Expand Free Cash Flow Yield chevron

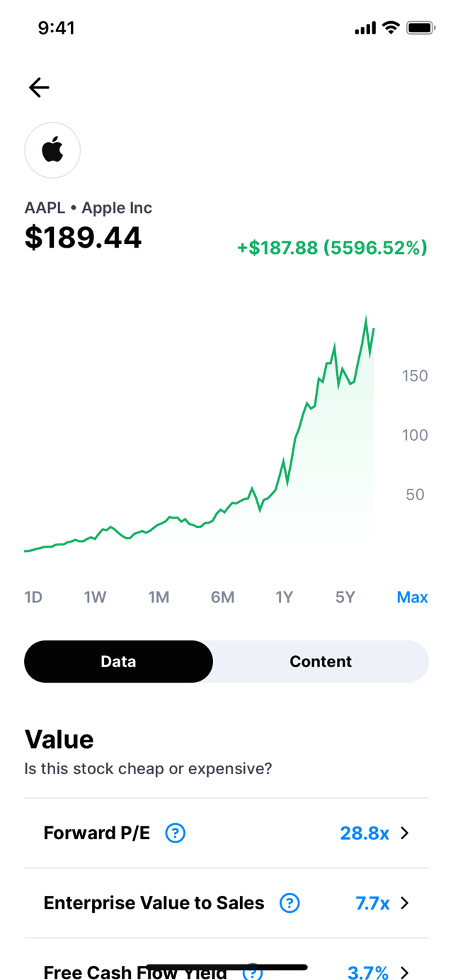click(405, 972)
